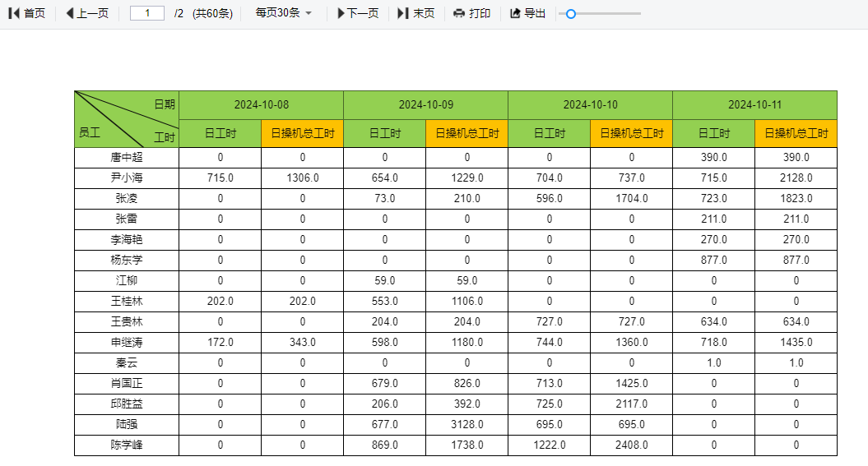Click employee name 陈学峰
This screenshot has height=466, width=868.
tap(127, 445)
